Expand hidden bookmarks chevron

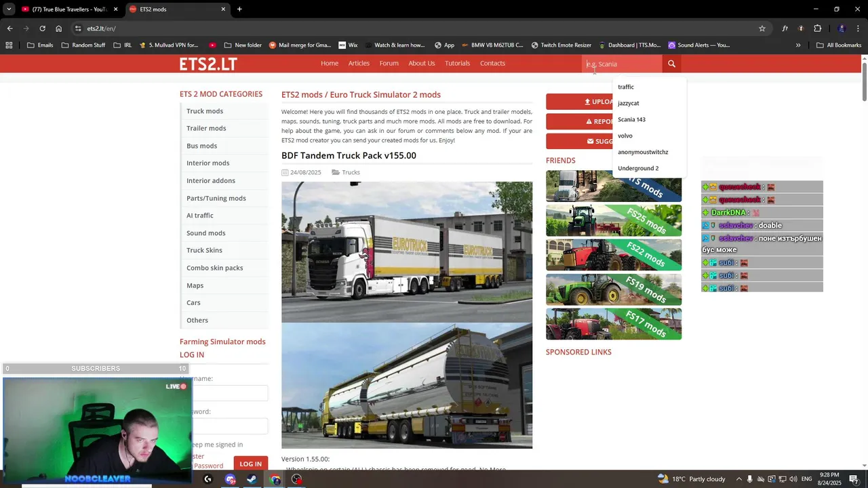[798, 45]
